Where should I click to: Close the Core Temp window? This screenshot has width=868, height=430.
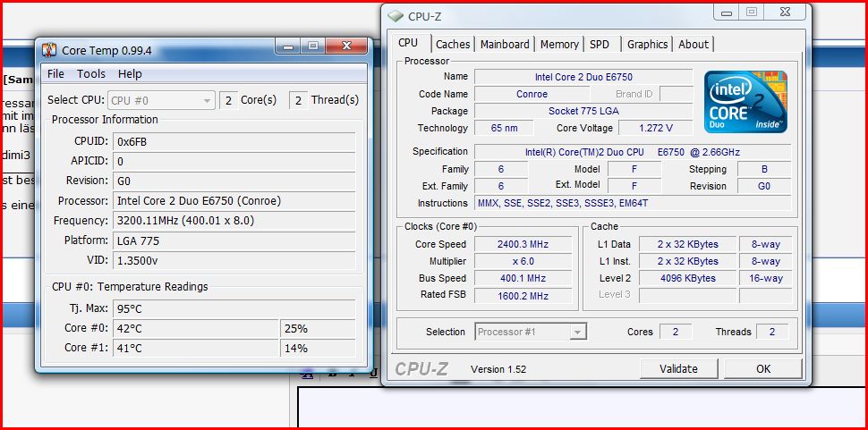(346, 46)
